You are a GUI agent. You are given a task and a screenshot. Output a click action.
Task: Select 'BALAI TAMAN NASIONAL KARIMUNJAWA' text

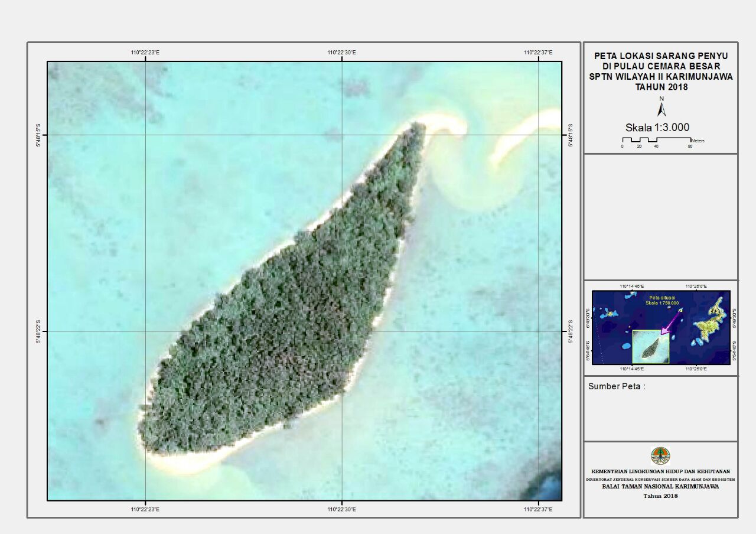660,488
